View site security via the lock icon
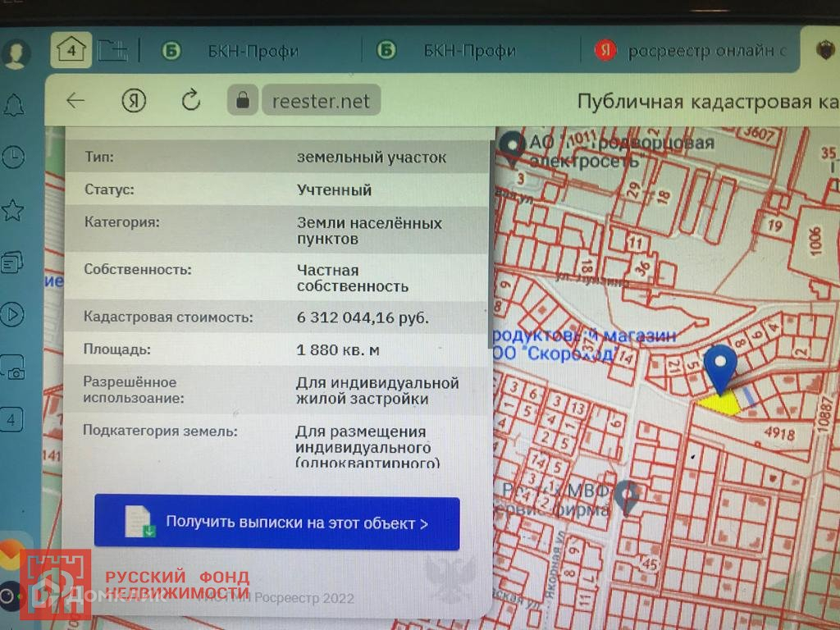 coord(243,100)
